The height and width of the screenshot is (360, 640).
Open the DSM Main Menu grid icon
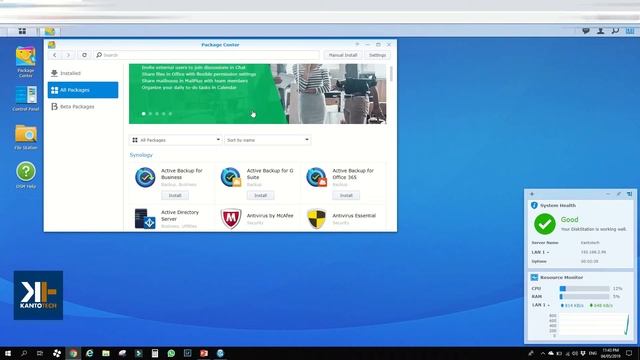(x=22, y=31)
